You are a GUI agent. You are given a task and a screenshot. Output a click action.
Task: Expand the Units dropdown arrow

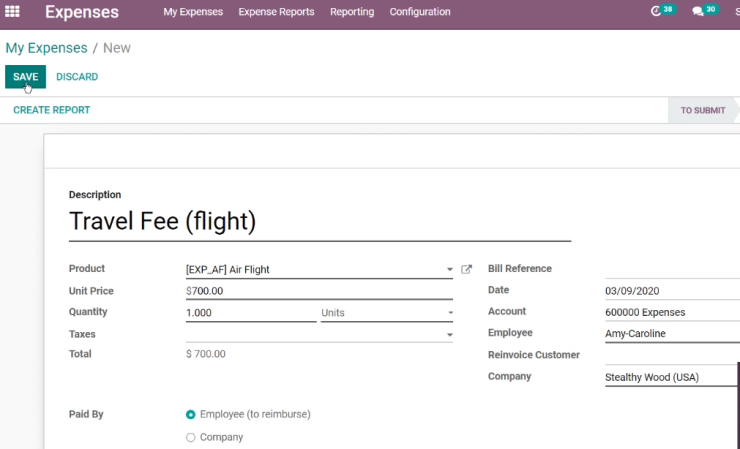pos(450,313)
